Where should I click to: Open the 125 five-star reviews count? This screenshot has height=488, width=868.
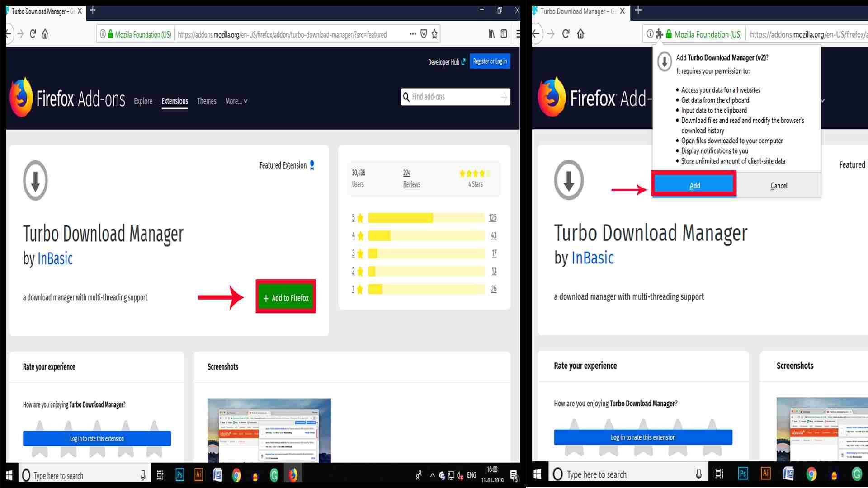(x=493, y=218)
